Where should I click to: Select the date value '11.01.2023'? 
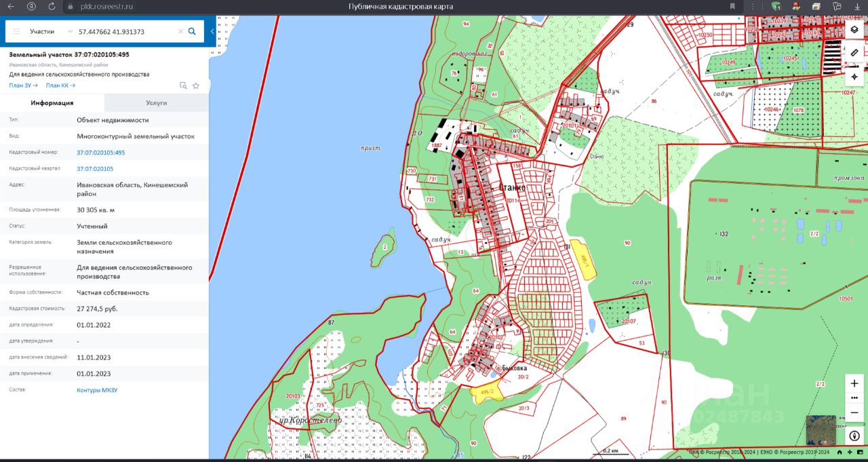(94, 358)
